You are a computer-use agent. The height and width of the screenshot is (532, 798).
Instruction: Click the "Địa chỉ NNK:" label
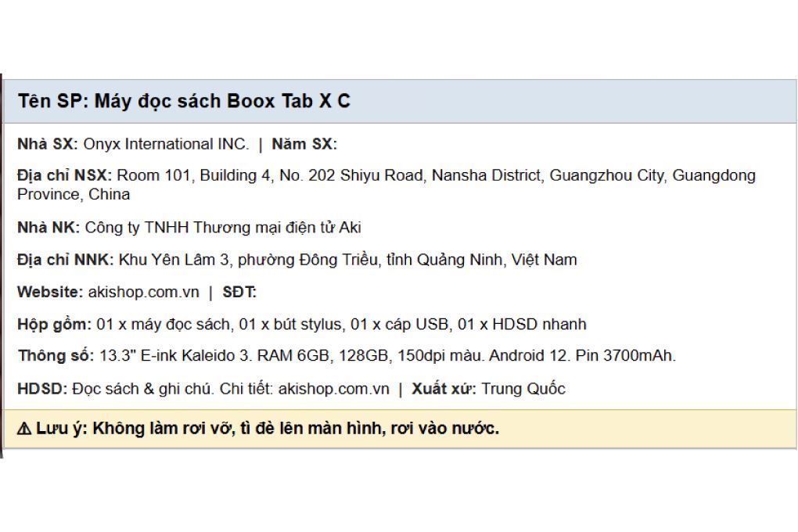[65, 261]
